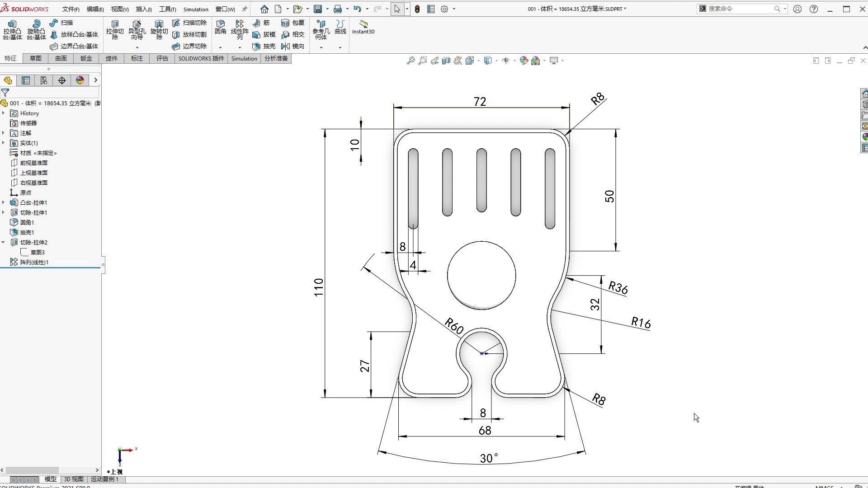This screenshot has width=868, height=488.
Task: Click the Home icon in top toolbar
Action: pos(264,9)
